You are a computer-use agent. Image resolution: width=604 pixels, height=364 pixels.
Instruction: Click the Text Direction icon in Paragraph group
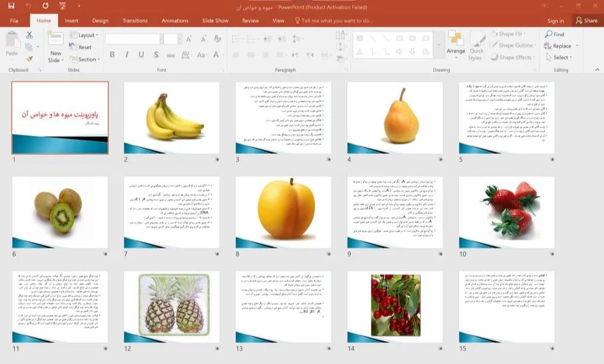pos(341,36)
